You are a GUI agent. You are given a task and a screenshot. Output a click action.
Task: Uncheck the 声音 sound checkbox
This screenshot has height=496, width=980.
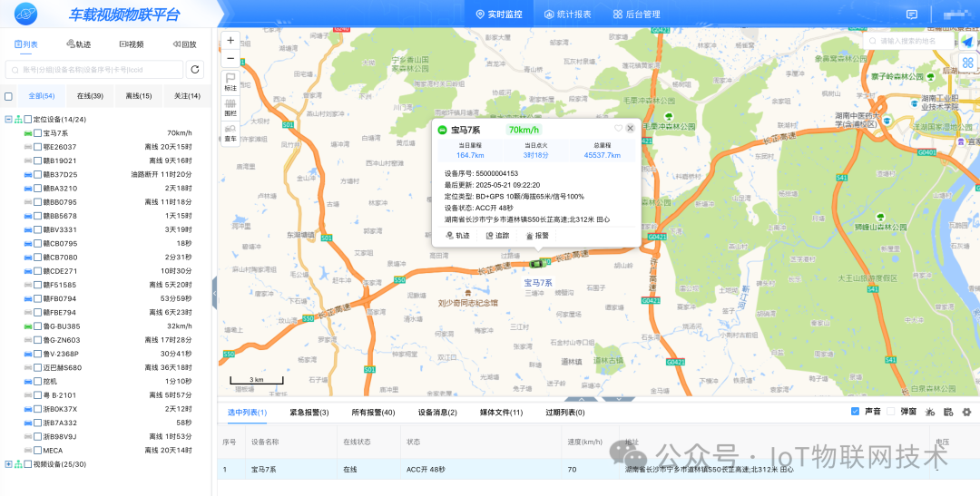[x=855, y=412]
